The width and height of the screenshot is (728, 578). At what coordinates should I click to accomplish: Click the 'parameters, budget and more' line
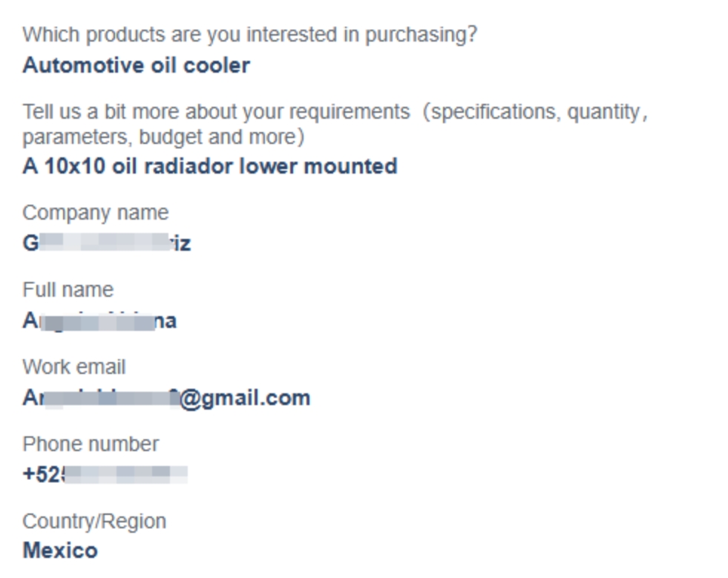(163, 137)
